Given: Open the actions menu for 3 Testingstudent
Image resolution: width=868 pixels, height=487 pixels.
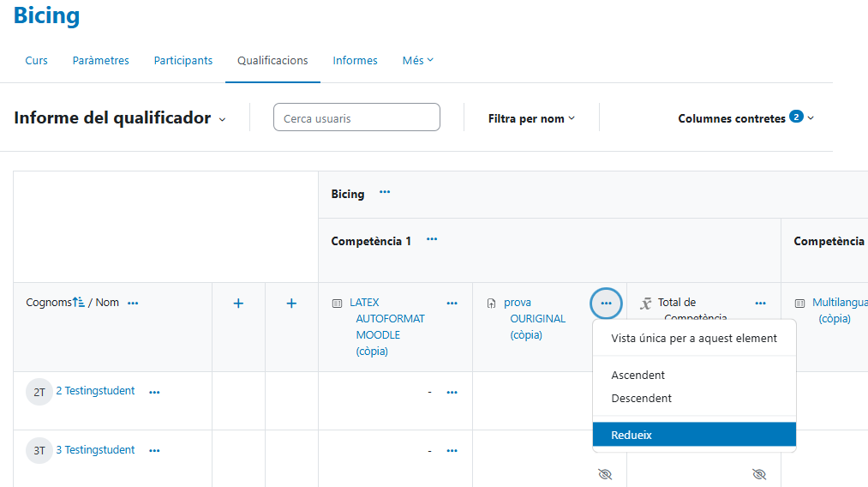Looking at the screenshot, I should pos(154,451).
